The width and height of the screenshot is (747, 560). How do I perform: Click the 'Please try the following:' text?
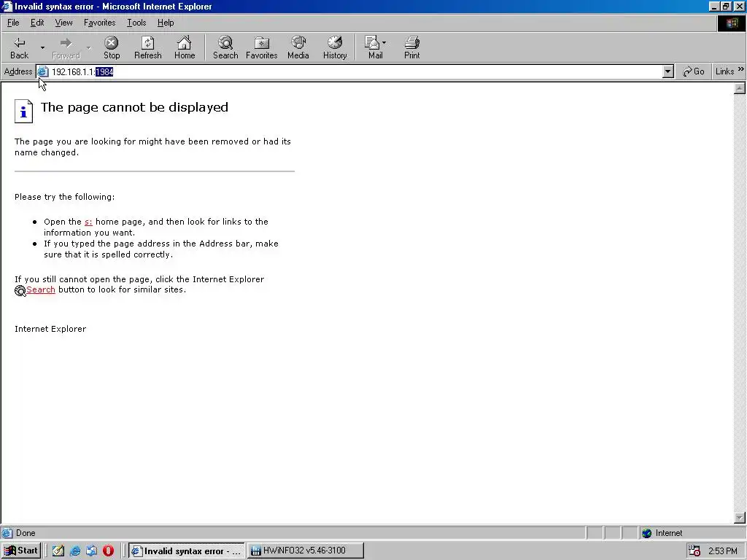point(64,197)
